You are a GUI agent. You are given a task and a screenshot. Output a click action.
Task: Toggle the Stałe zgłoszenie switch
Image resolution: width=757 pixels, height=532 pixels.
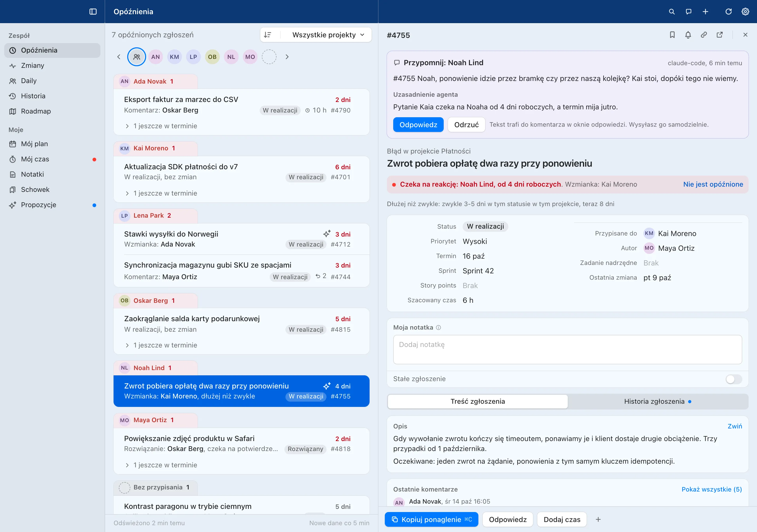tap(734, 379)
